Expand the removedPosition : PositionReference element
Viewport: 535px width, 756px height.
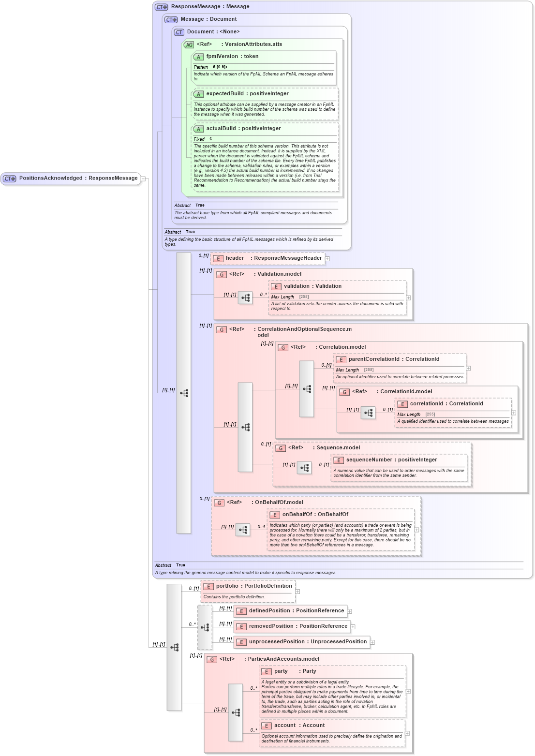[x=353, y=627]
